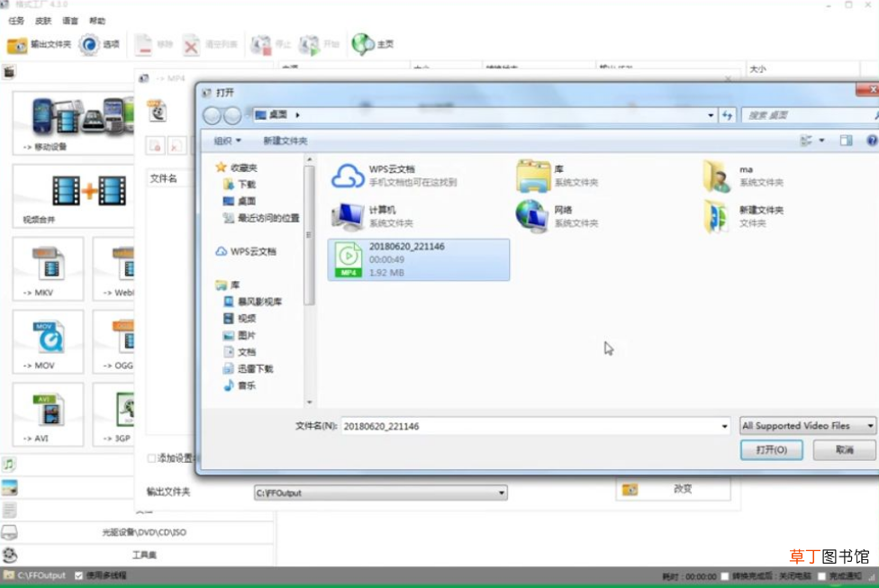Enable shut down computer after conversion
The width and height of the screenshot is (879, 588).
(724, 576)
